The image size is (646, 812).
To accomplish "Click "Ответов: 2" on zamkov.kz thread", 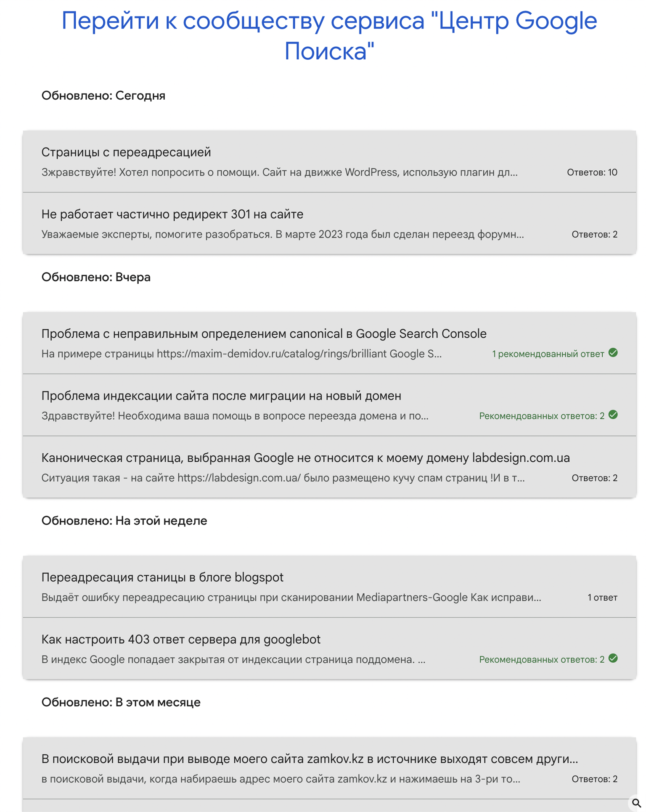I will 594,779.
